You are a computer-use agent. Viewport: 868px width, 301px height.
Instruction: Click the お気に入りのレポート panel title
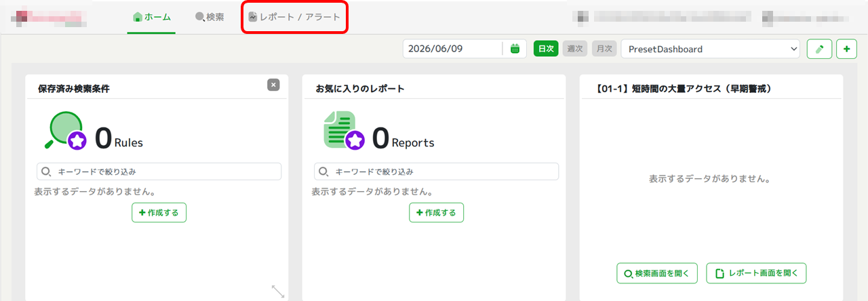[360, 89]
